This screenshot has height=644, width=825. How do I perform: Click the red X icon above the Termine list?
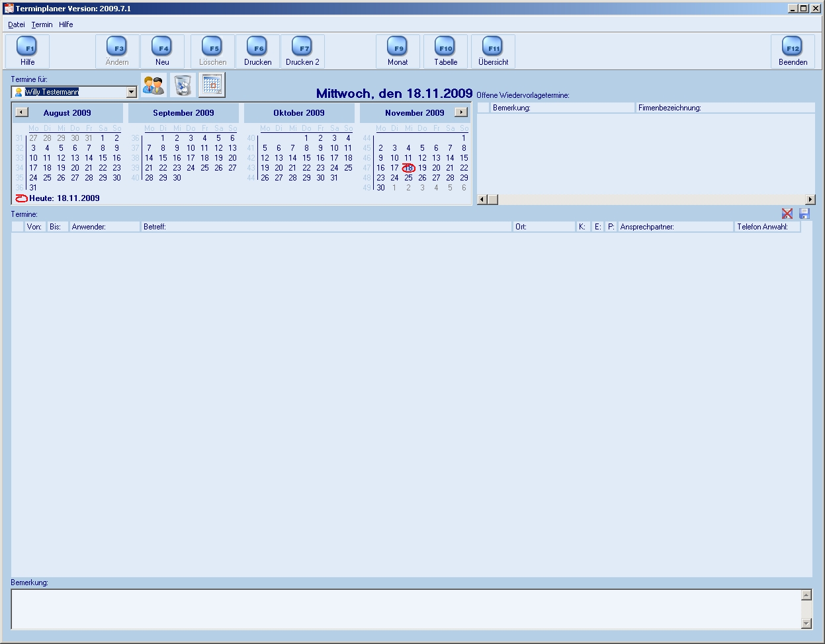pos(787,214)
